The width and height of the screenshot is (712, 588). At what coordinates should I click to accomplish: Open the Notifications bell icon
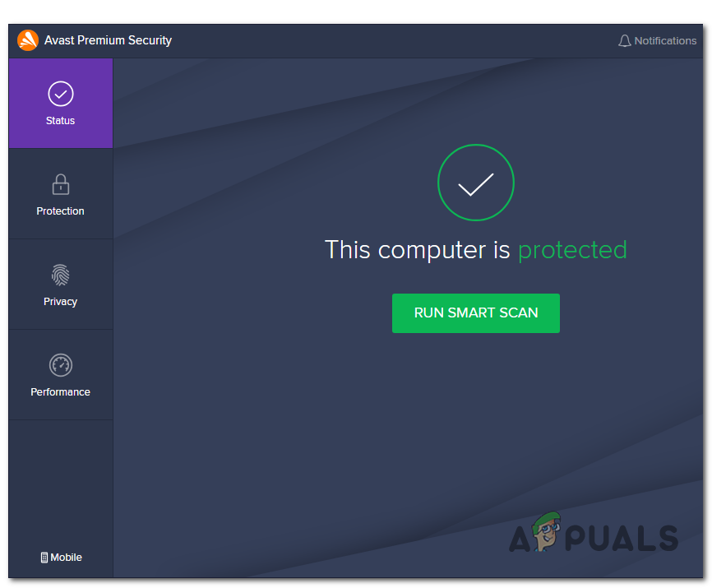tap(624, 41)
